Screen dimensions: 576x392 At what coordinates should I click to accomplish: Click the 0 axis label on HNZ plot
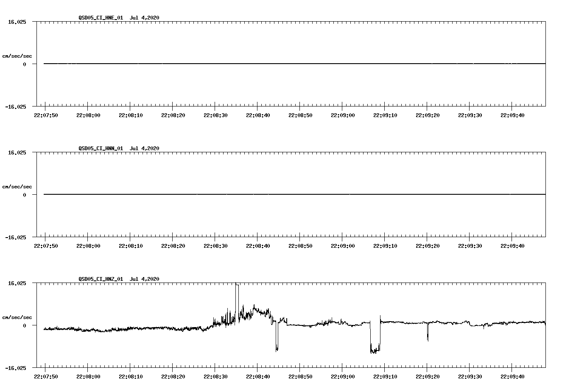point(25,325)
